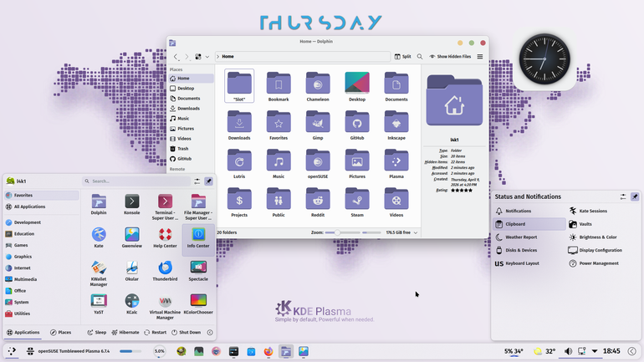Switch to the Places tab in launcher
Viewport: 644px width, 362px height.
tap(60, 333)
